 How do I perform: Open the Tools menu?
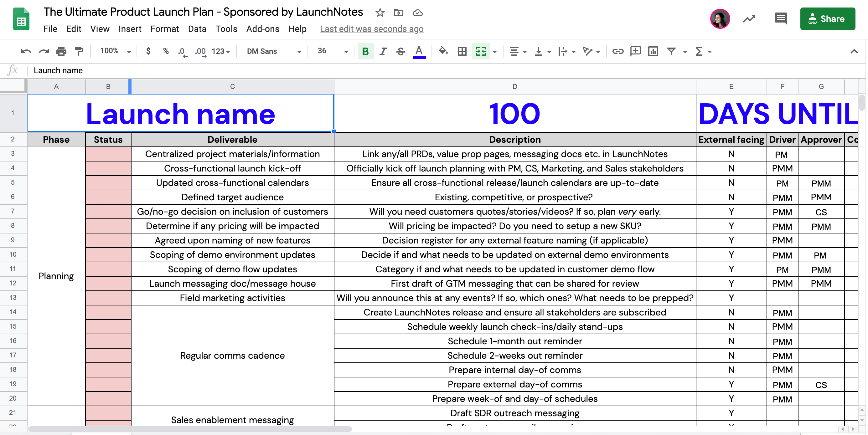pos(226,29)
